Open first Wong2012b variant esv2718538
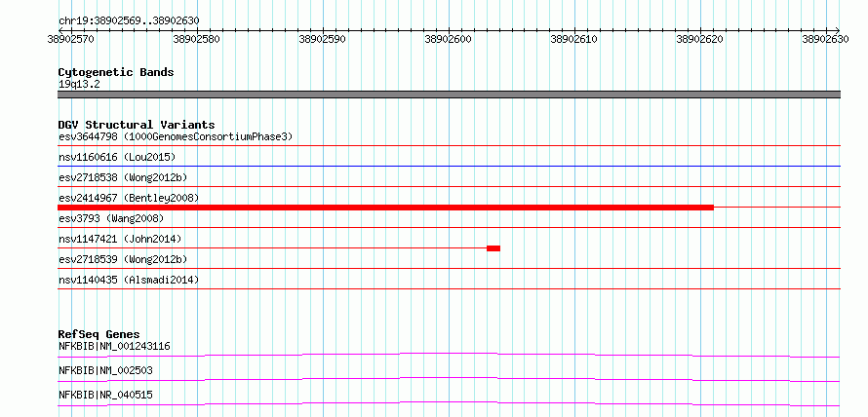This screenshot has height=417, width=868. point(123,178)
